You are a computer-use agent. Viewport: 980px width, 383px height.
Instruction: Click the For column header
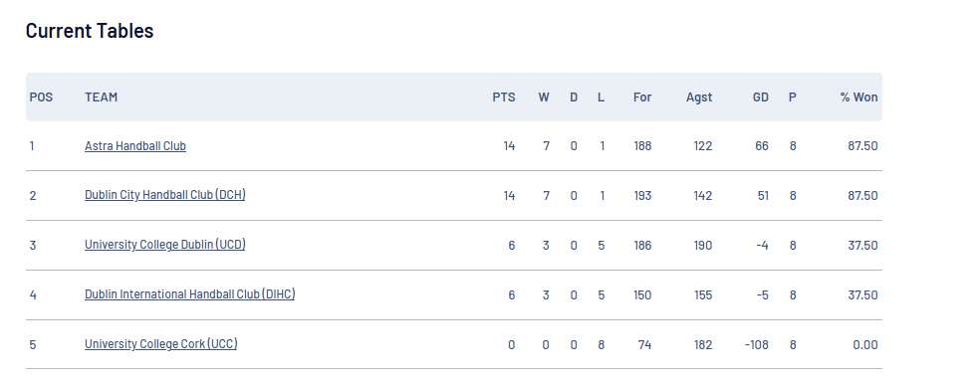(641, 97)
